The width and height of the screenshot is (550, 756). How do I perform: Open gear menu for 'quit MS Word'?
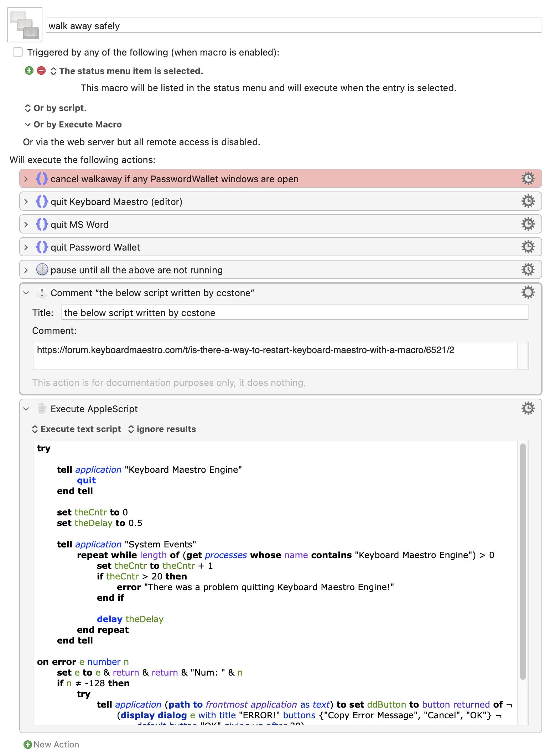(x=528, y=224)
